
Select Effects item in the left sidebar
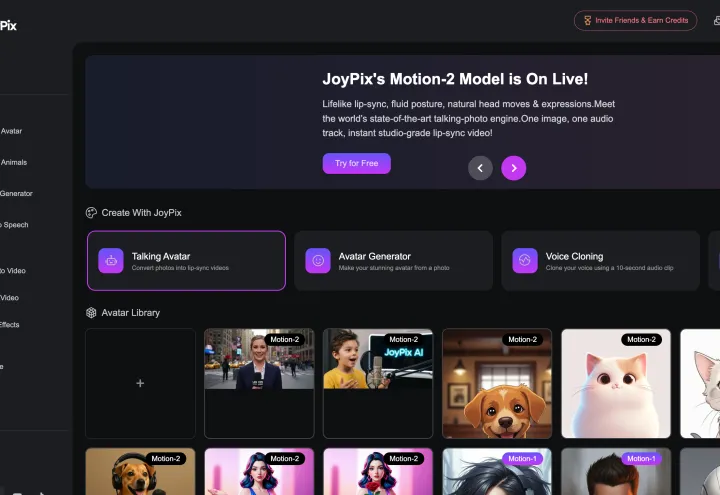click(10, 325)
